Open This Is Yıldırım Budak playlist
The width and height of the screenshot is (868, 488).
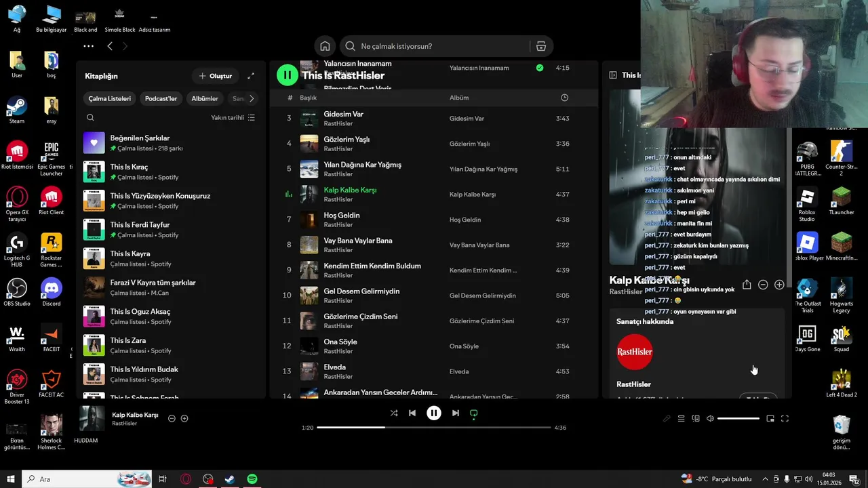click(x=171, y=374)
